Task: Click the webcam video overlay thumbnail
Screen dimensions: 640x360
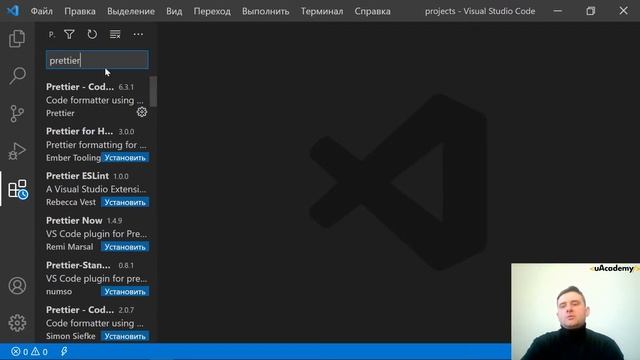Action: (576, 311)
